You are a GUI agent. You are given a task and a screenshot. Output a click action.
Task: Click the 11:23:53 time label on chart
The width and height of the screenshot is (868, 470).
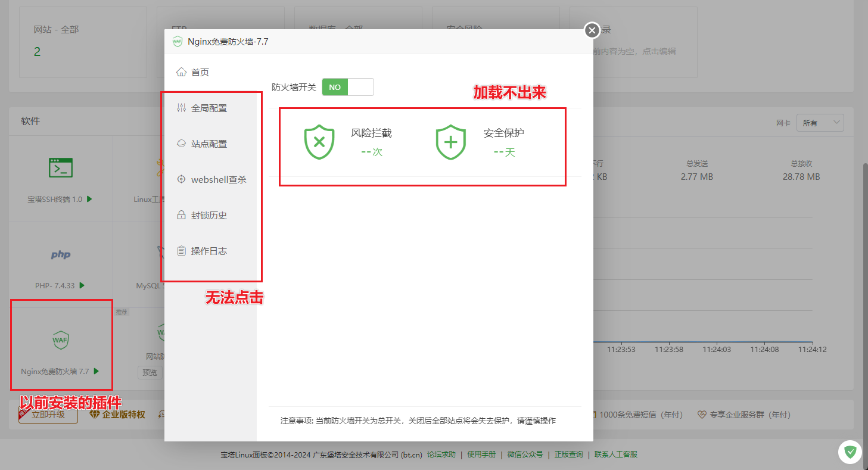(621, 349)
